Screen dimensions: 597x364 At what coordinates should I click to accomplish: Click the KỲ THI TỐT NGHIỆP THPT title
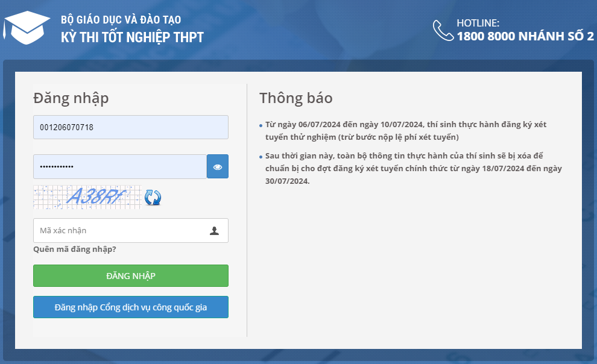point(132,37)
